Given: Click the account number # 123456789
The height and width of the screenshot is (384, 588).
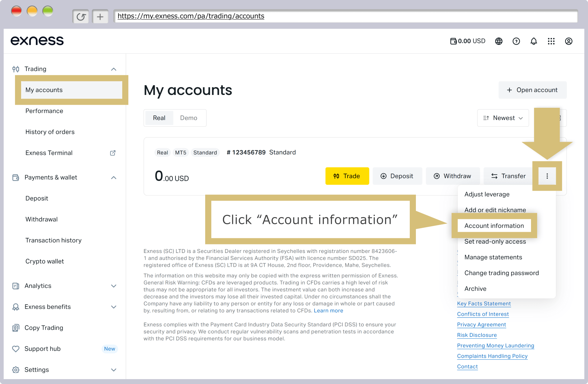Looking at the screenshot, I should click(246, 152).
